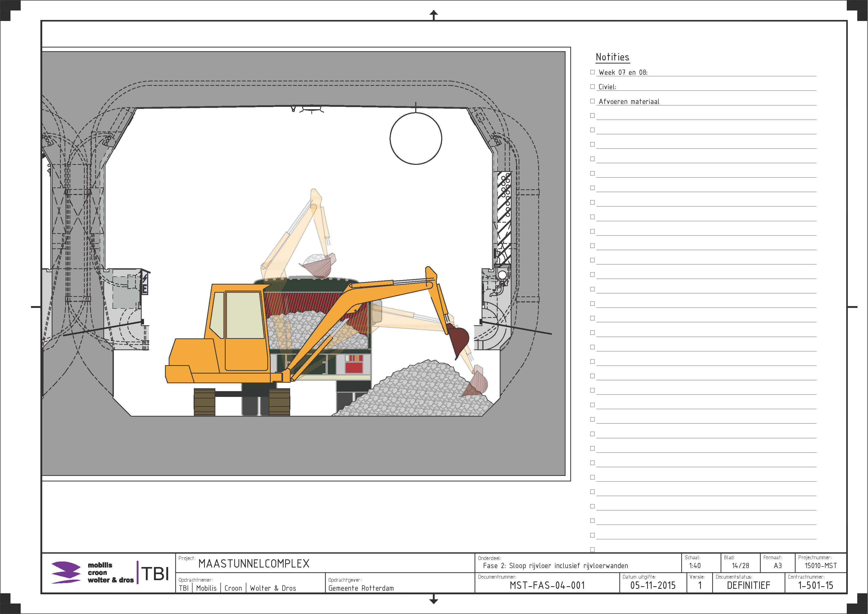This screenshot has height=614, width=868.
Task: Tick the empty checkbox directly below 'Afvoeren materiaal'
Action: (592, 116)
